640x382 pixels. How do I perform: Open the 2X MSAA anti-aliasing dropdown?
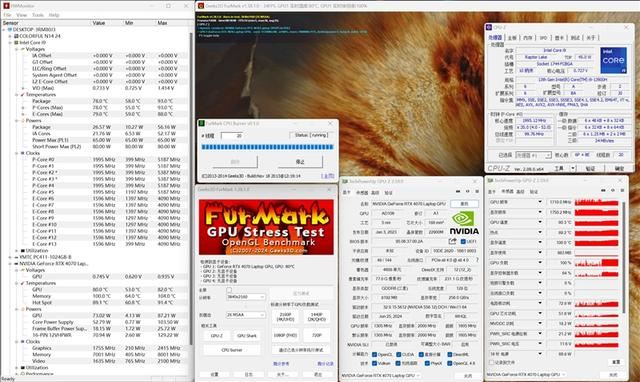click(x=246, y=315)
